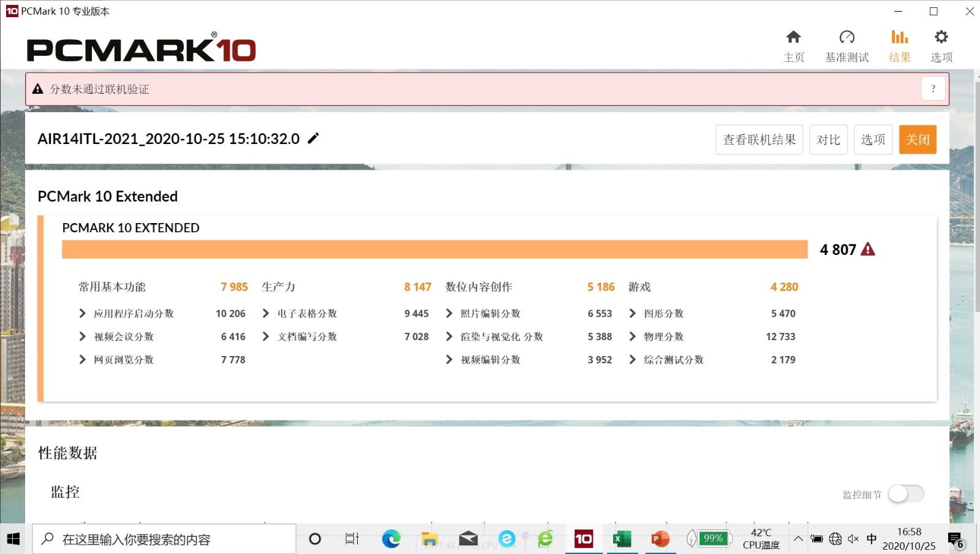Screen dimensions: 980x554
Task: Open the green e browser icon on taskbar
Action: click(x=545, y=539)
